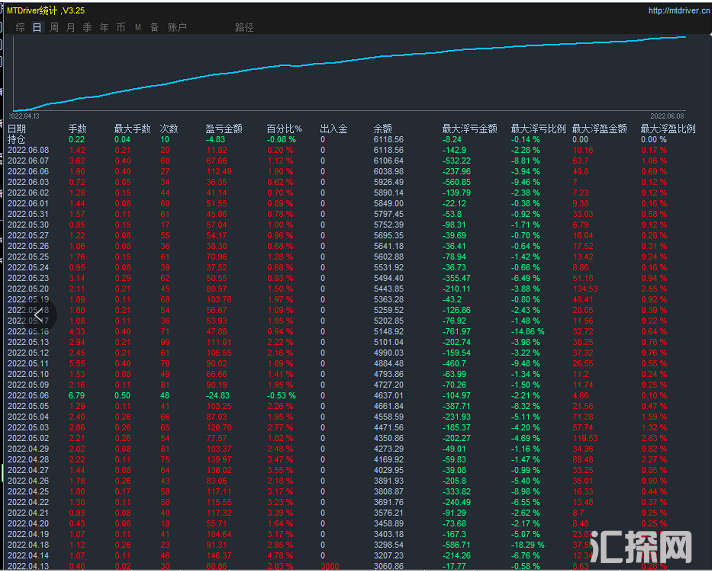Viewport: 712px width, 571px height.
Task: Open the 月 monthly statistics tab
Action: pos(70,27)
